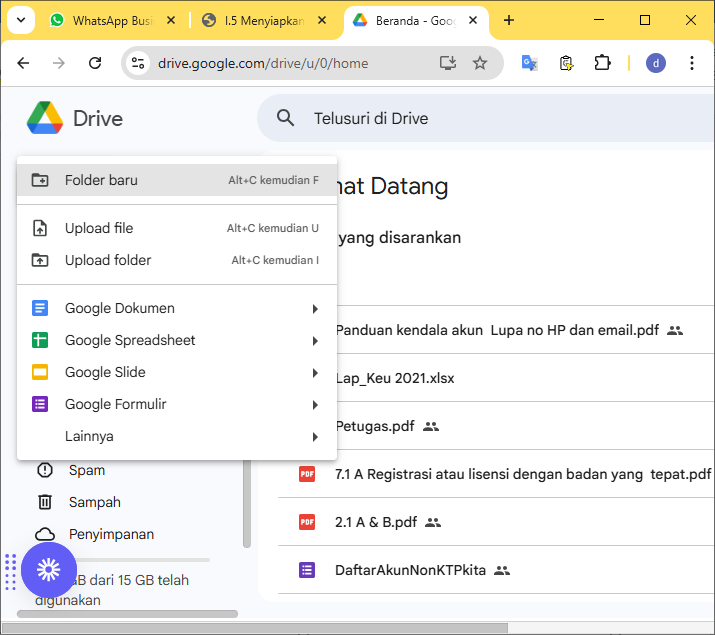This screenshot has width=715, height=635.
Task: Click the purple Google Formulir icon
Action: tap(40, 404)
